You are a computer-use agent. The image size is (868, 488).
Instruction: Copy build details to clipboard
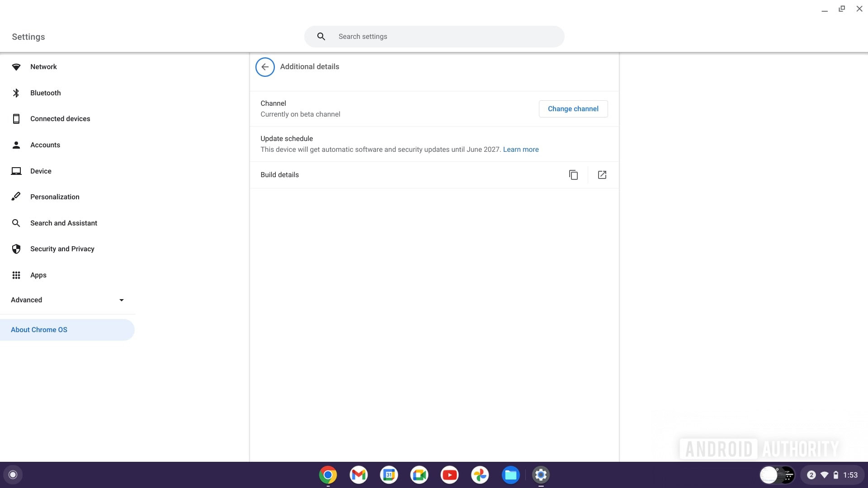[x=573, y=175]
